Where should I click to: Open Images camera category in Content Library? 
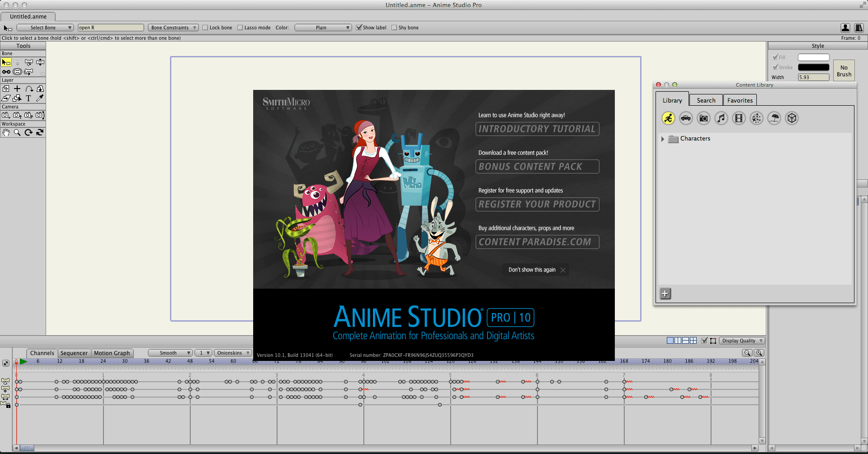tap(703, 118)
